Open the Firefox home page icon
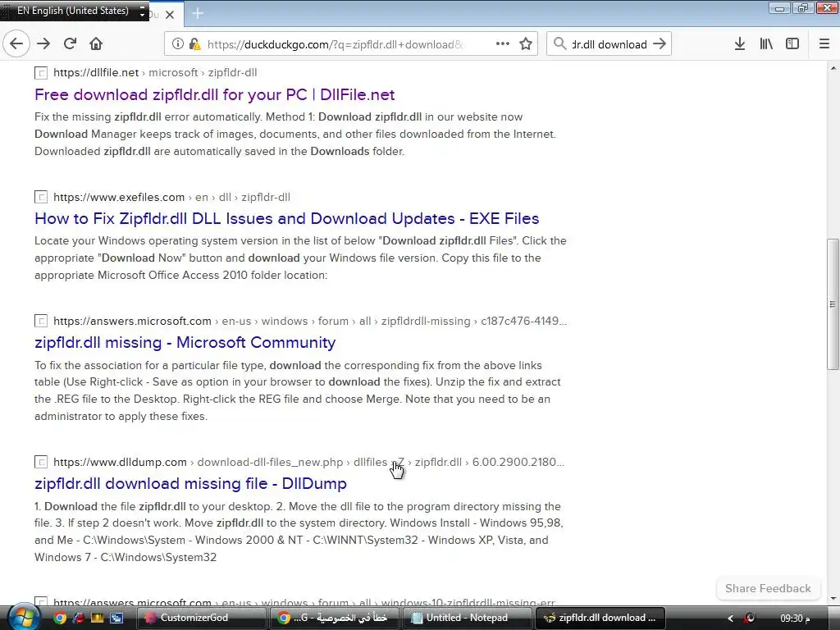Image resolution: width=840 pixels, height=630 pixels. 96,44
